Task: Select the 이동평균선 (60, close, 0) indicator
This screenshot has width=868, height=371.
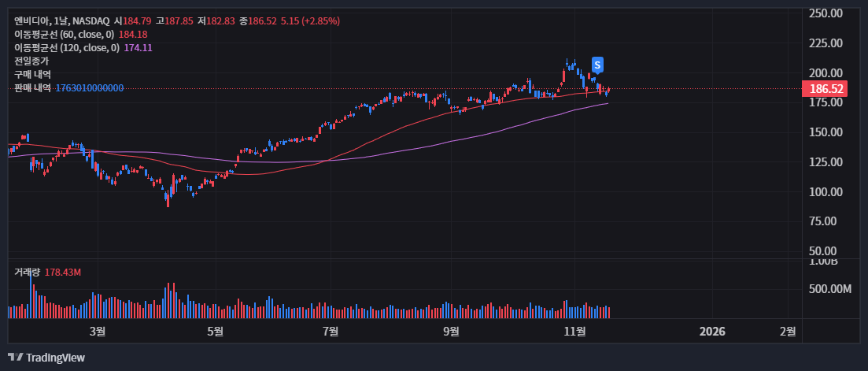Action: (64, 35)
